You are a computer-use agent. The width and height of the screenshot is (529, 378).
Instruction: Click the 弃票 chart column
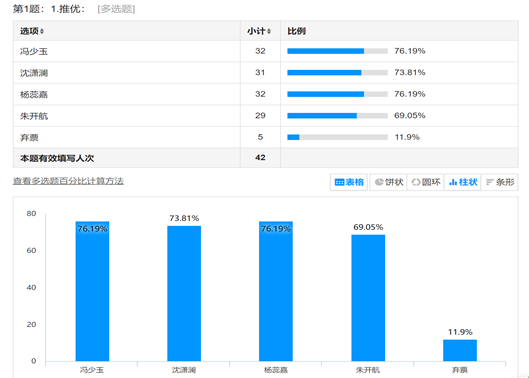tap(460, 350)
